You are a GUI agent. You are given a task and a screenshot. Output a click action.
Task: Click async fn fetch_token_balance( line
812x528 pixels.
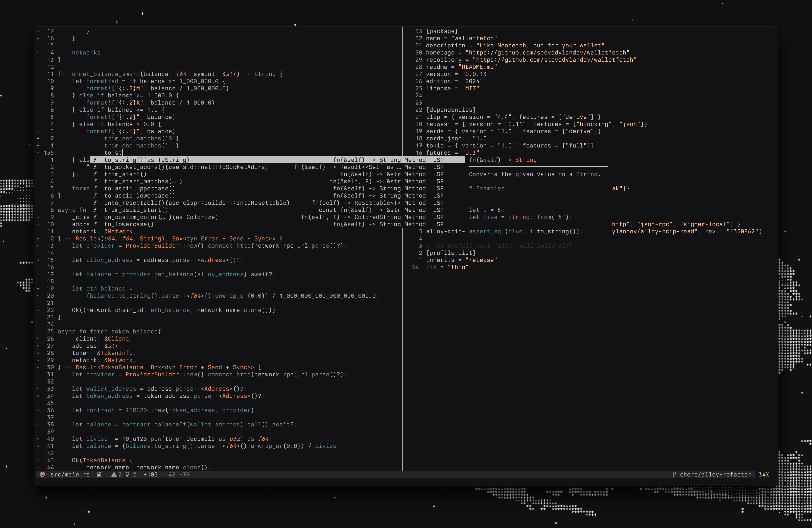(109, 331)
